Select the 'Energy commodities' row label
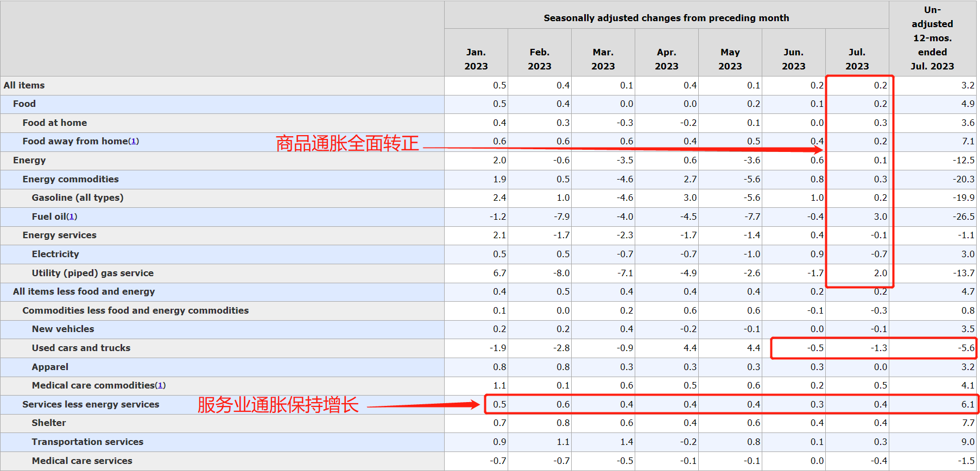980x471 pixels. (x=71, y=179)
